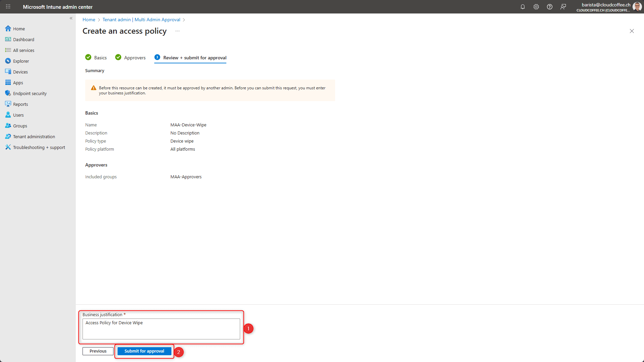Open the notifications bell icon
The height and width of the screenshot is (362, 644).
click(522, 7)
